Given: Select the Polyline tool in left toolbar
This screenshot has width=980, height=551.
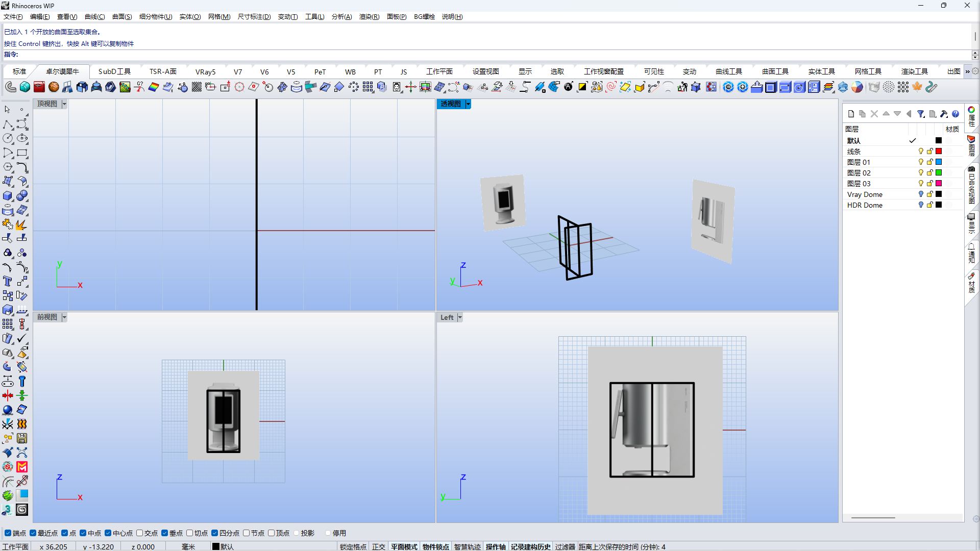Looking at the screenshot, I should pos(8,124).
